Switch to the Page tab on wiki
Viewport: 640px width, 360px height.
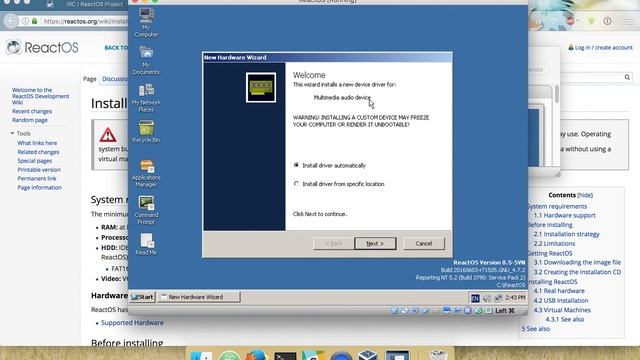tap(90, 79)
